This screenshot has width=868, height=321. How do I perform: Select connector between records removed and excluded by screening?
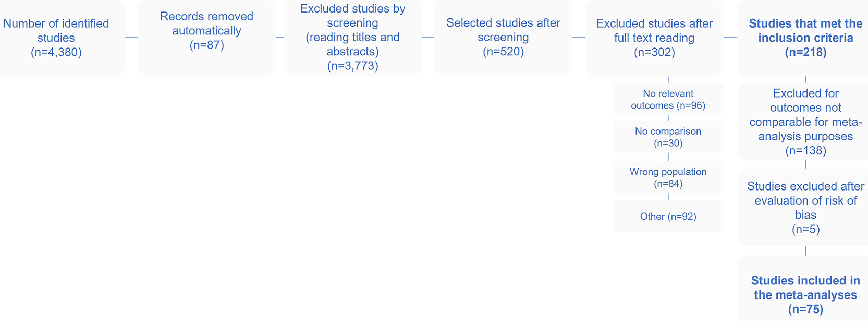point(279,38)
